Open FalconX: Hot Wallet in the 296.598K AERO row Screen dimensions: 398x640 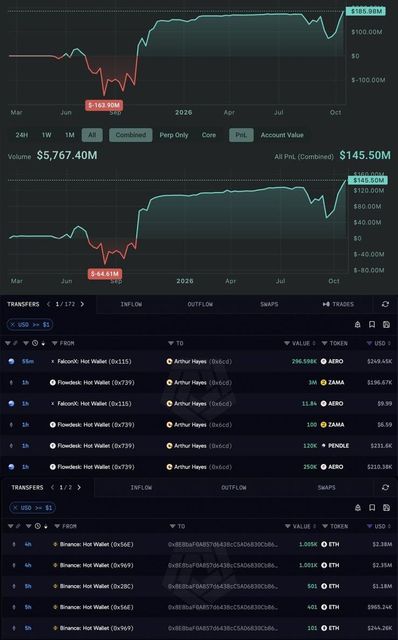click(94, 361)
